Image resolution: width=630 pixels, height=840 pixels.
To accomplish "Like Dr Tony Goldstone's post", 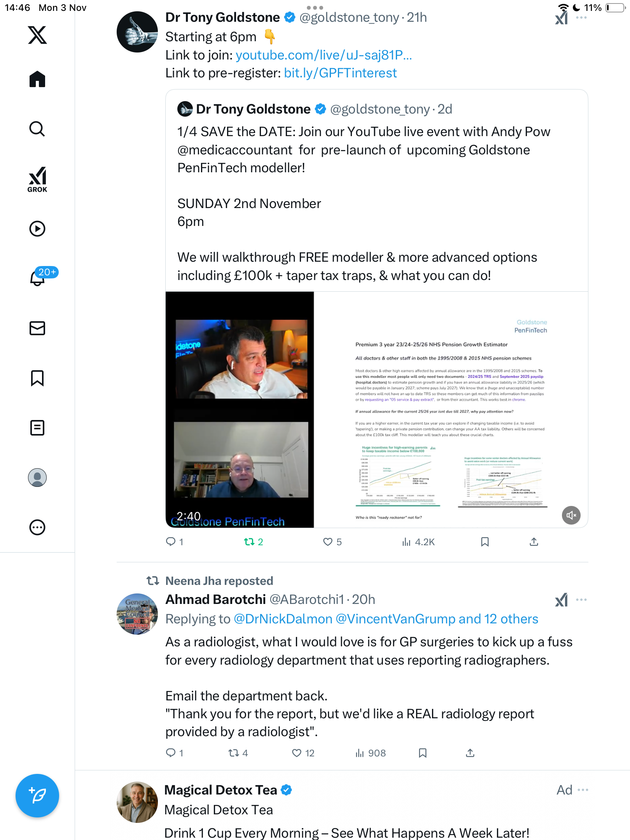I will (x=328, y=542).
